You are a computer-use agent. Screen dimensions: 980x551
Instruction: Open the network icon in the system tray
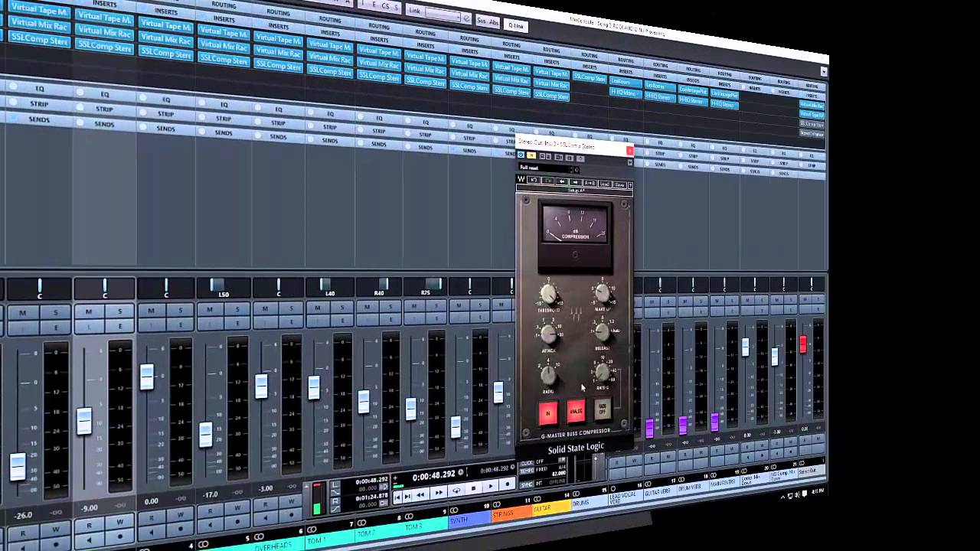pyautogui.click(x=790, y=496)
